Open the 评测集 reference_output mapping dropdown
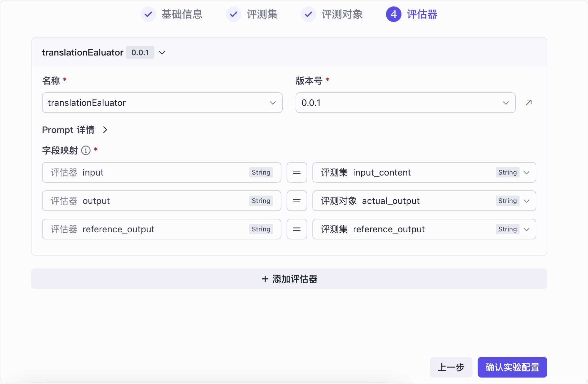The width and height of the screenshot is (588, 384). tap(424, 229)
